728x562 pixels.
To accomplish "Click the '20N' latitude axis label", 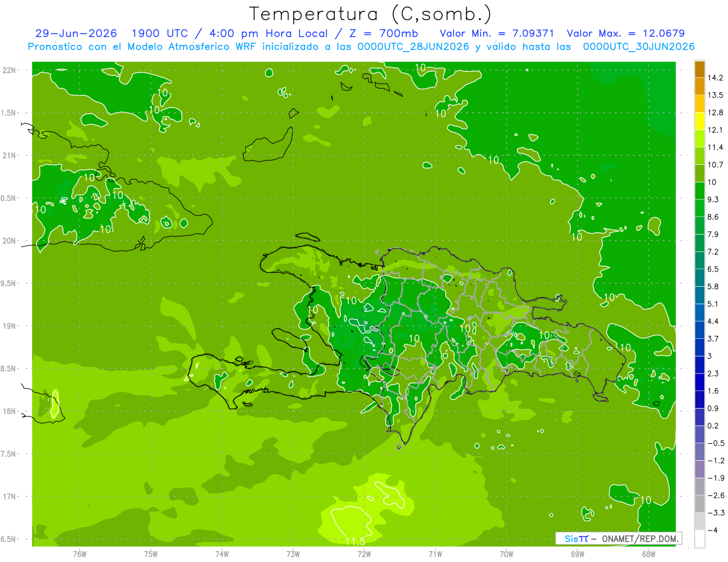I will point(9,241).
